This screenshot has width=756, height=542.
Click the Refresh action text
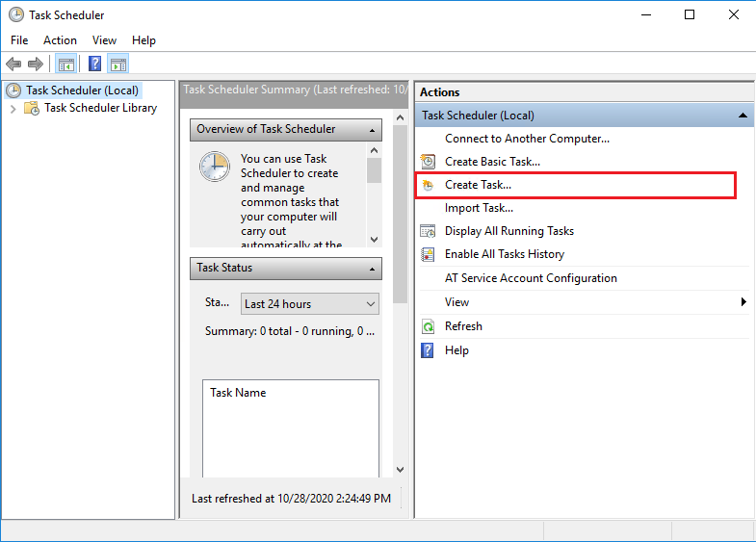[463, 326]
